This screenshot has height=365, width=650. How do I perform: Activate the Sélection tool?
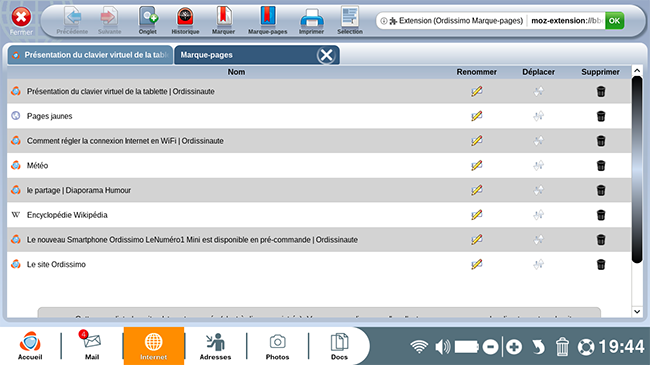pos(350,20)
